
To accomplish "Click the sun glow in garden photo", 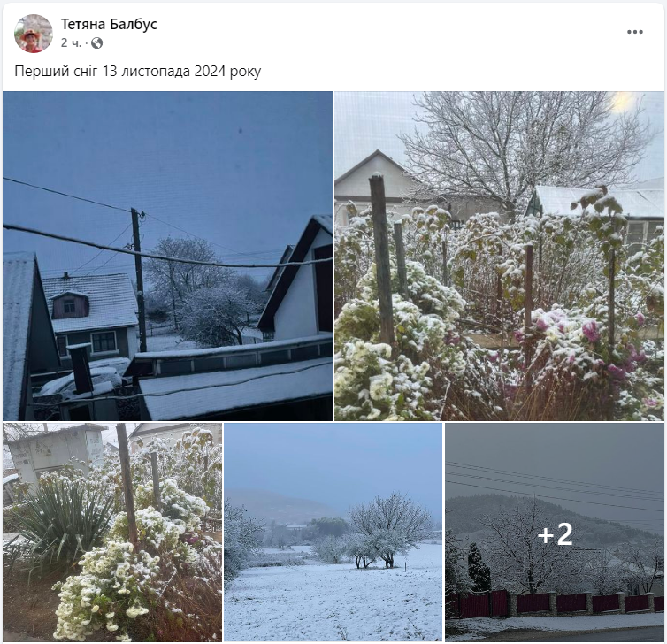I will click(x=623, y=101).
